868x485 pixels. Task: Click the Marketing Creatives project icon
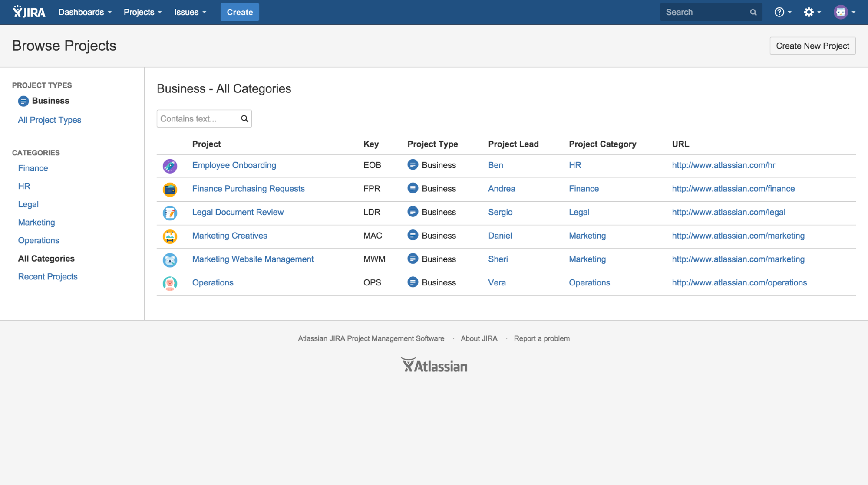coord(170,236)
